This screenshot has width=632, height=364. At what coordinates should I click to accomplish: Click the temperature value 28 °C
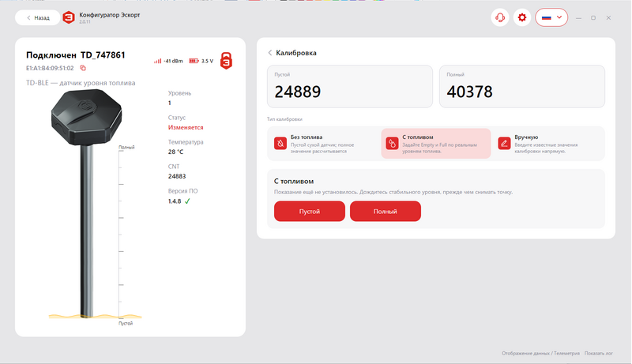coord(175,152)
